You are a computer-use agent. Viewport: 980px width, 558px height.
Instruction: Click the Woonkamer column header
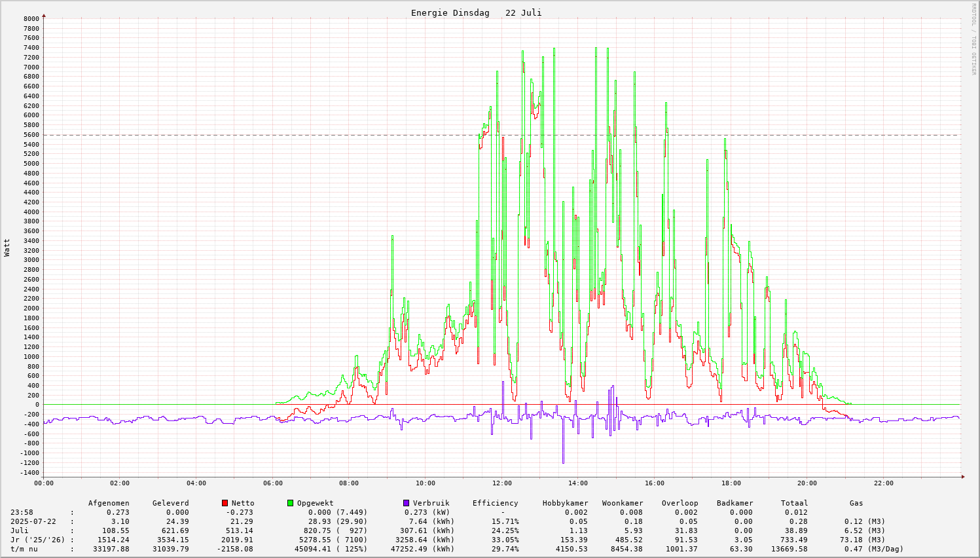(x=623, y=503)
